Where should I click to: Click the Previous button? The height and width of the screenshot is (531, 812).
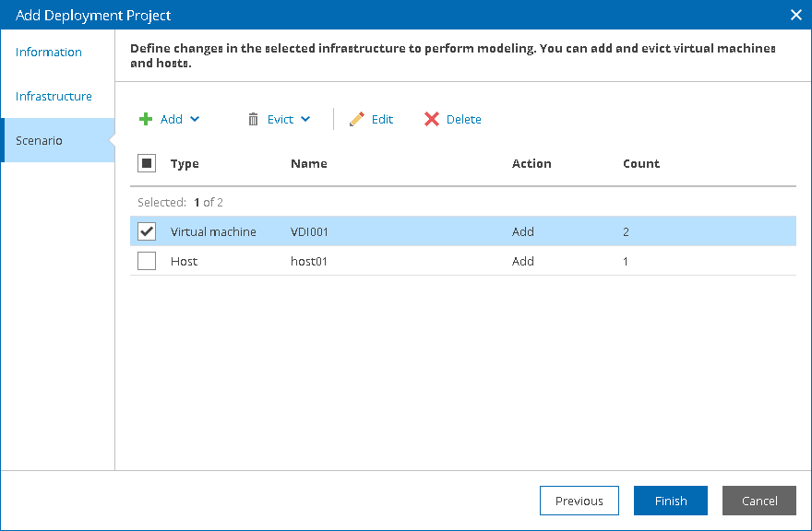tap(579, 501)
